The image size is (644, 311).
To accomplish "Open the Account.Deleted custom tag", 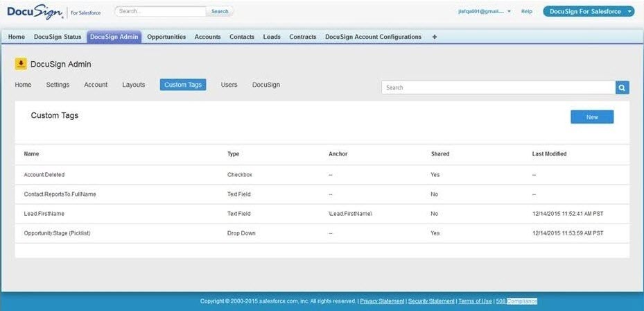I will 44,175.
